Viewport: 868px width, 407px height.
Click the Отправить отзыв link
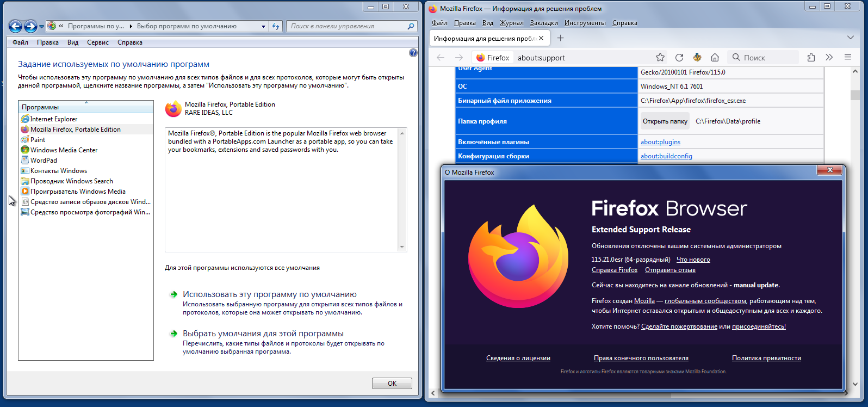coord(670,270)
